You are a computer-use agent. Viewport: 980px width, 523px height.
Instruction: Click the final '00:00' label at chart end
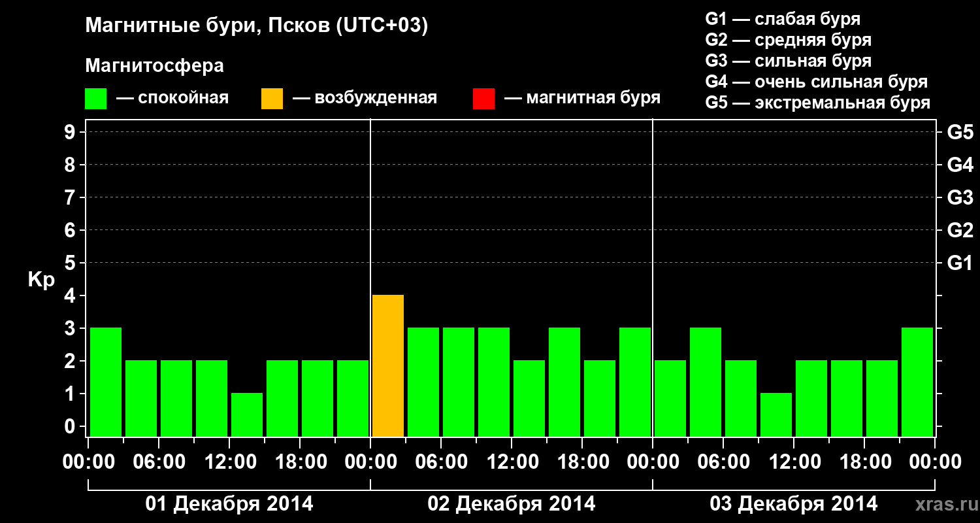click(935, 462)
